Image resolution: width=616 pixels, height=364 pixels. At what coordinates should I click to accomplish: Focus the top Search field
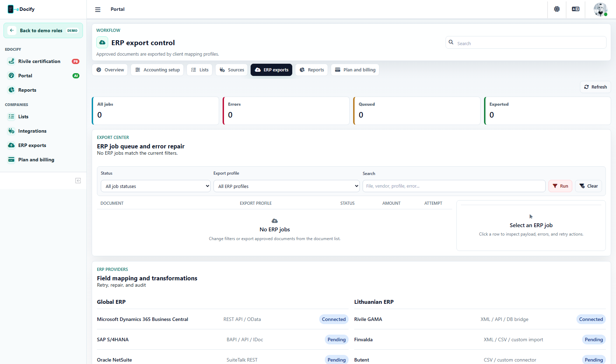526,43
